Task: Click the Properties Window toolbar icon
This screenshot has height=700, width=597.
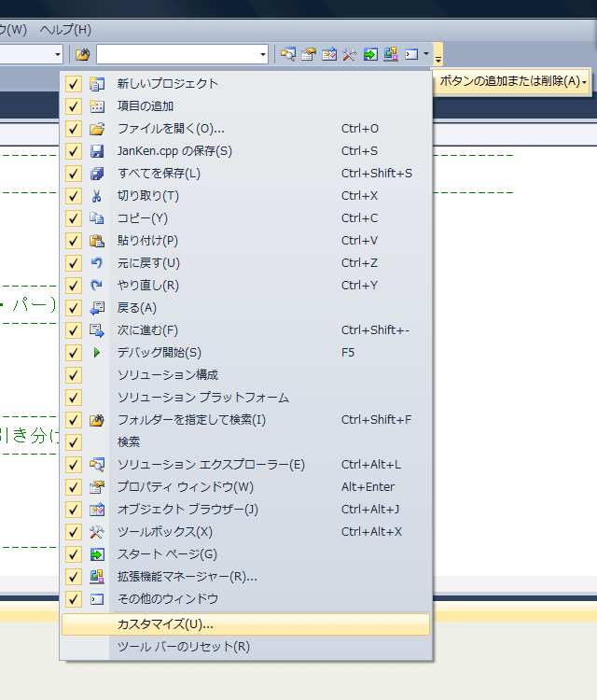Action: tap(309, 54)
